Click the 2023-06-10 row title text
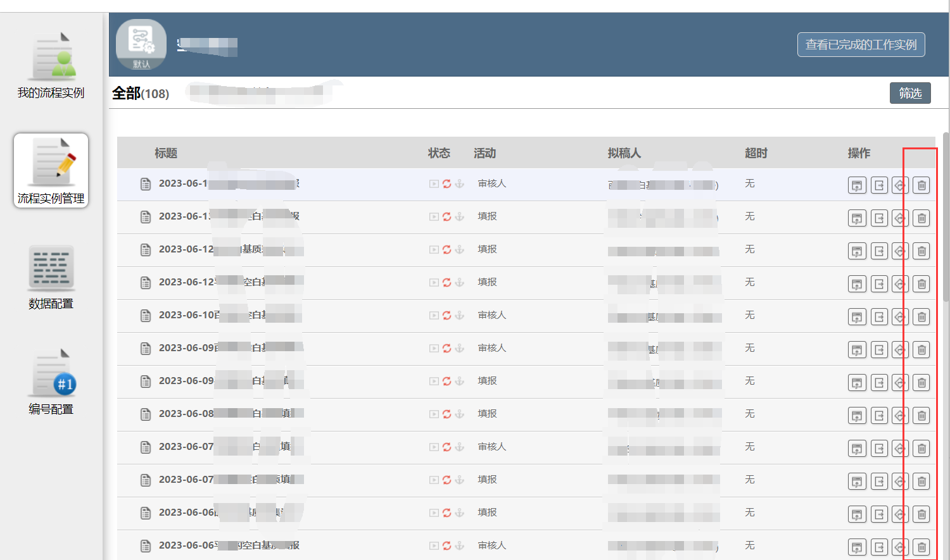Screen dimensions: 950x560 click(x=231, y=315)
